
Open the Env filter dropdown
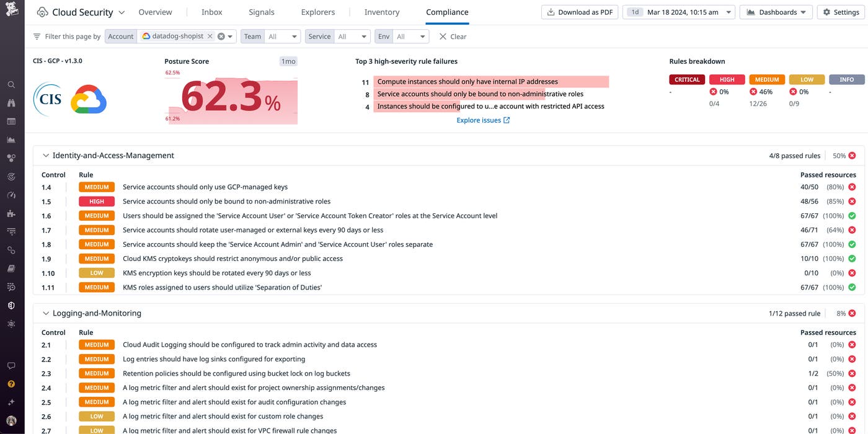(412, 36)
